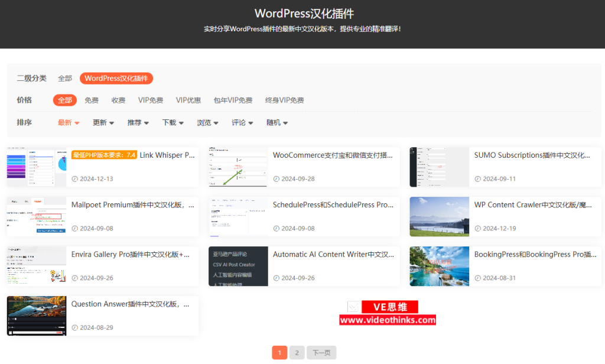
Task: Open SchedulePress thumbnail image
Action: [x=238, y=216]
